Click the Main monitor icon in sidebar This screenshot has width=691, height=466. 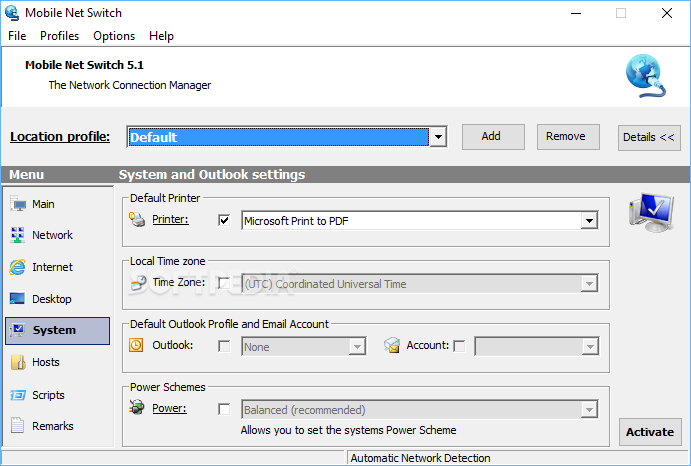[18, 204]
